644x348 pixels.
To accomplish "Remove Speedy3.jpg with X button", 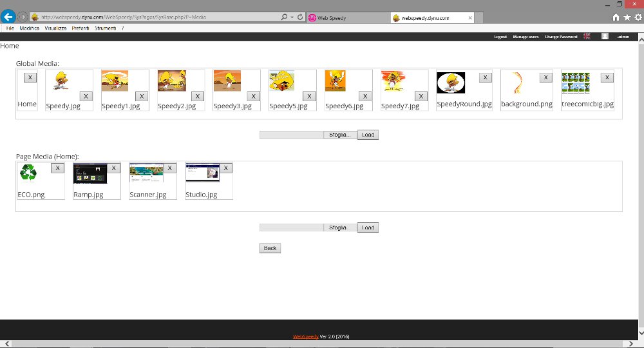I will pos(253,96).
